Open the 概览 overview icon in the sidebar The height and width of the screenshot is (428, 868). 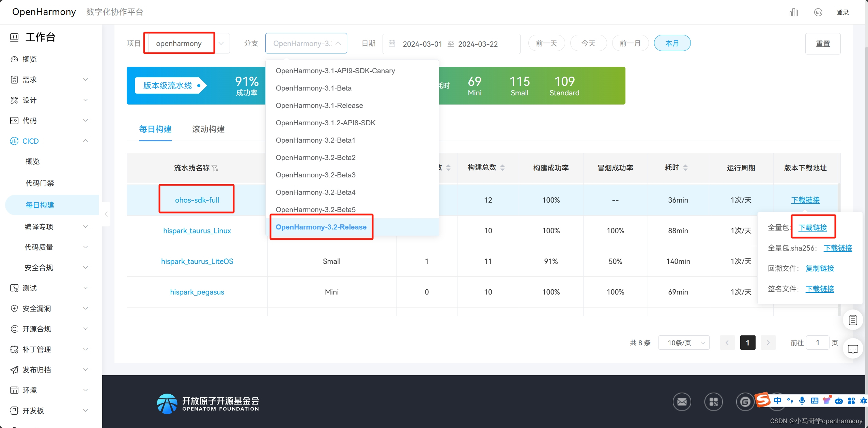(14, 59)
